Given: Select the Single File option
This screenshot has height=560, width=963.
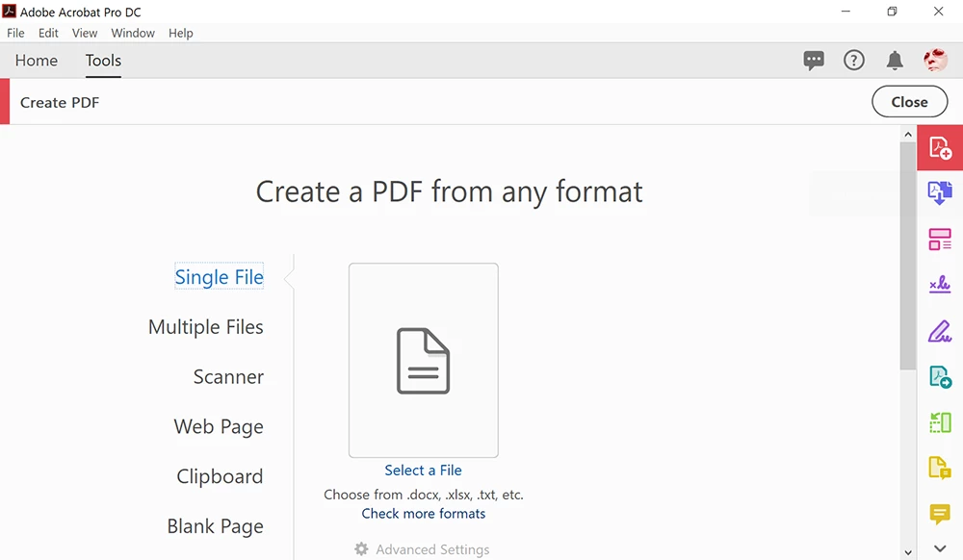Looking at the screenshot, I should (220, 277).
